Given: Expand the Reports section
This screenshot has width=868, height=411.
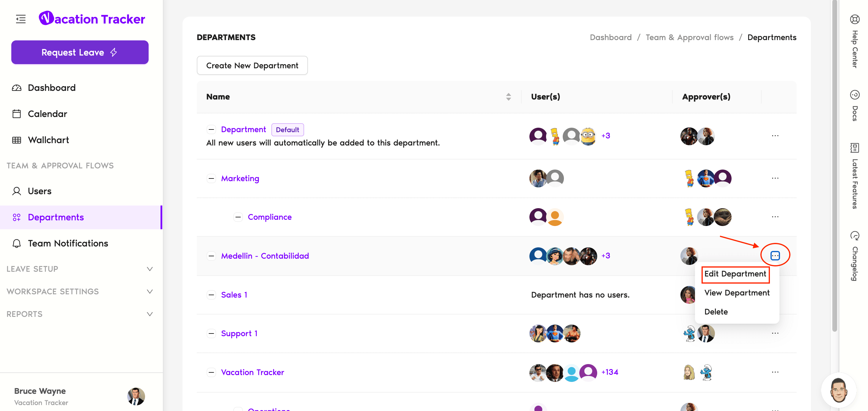Looking at the screenshot, I should coord(150,314).
